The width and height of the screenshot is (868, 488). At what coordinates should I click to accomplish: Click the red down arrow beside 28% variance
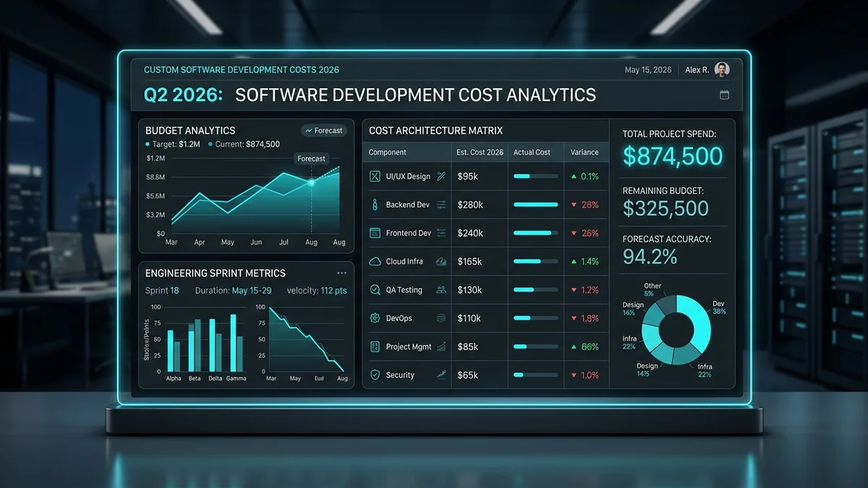click(x=574, y=205)
